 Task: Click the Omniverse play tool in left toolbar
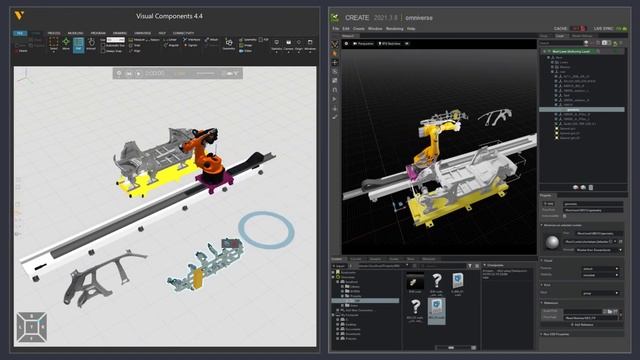[335, 99]
